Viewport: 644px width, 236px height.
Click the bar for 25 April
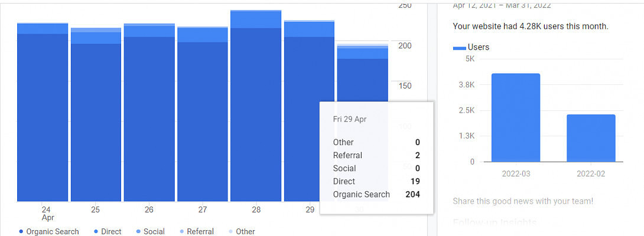tap(96, 118)
